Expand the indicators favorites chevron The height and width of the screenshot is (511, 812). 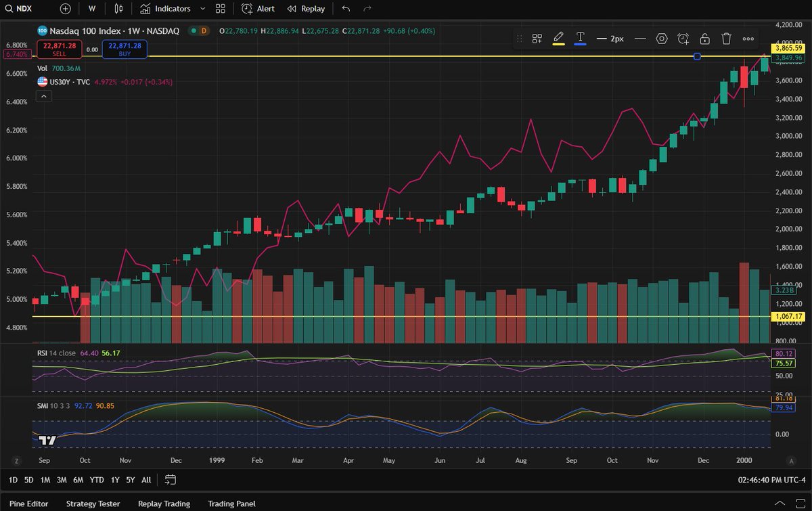[203, 9]
